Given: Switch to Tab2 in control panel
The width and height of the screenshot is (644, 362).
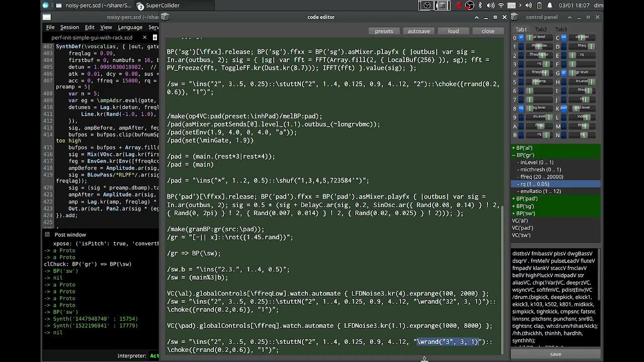Looking at the screenshot, I should (541, 30).
